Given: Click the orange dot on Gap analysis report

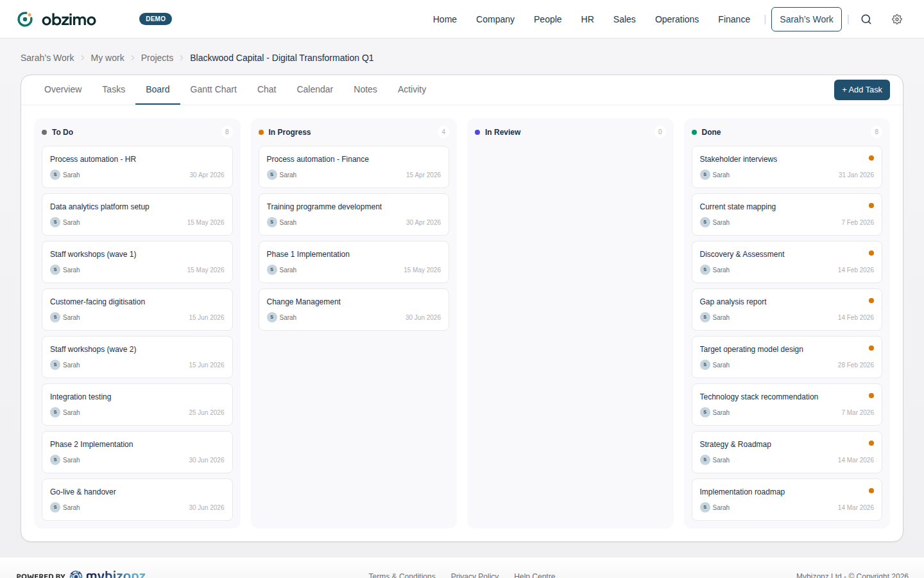Looking at the screenshot, I should click(871, 301).
